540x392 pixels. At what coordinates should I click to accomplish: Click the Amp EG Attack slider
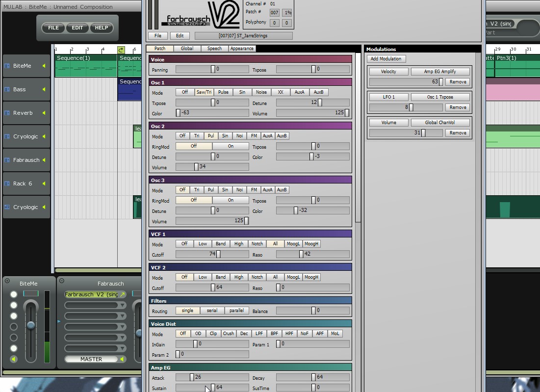pyautogui.click(x=212, y=377)
